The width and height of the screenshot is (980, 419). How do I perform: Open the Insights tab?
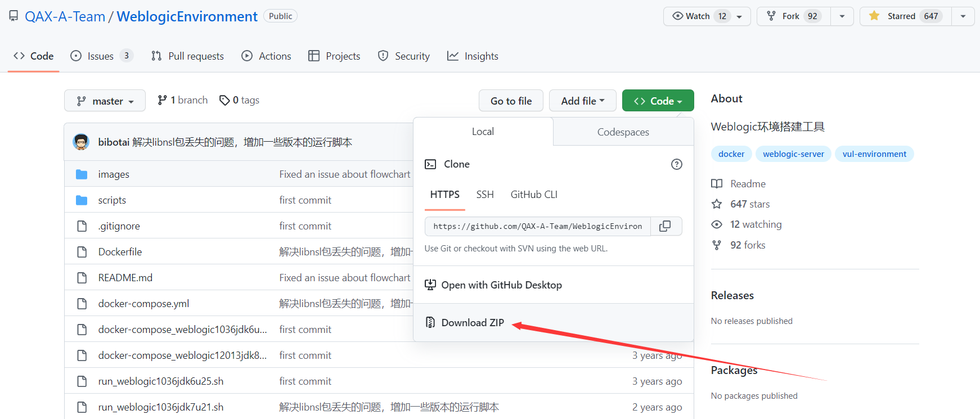[x=473, y=56]
